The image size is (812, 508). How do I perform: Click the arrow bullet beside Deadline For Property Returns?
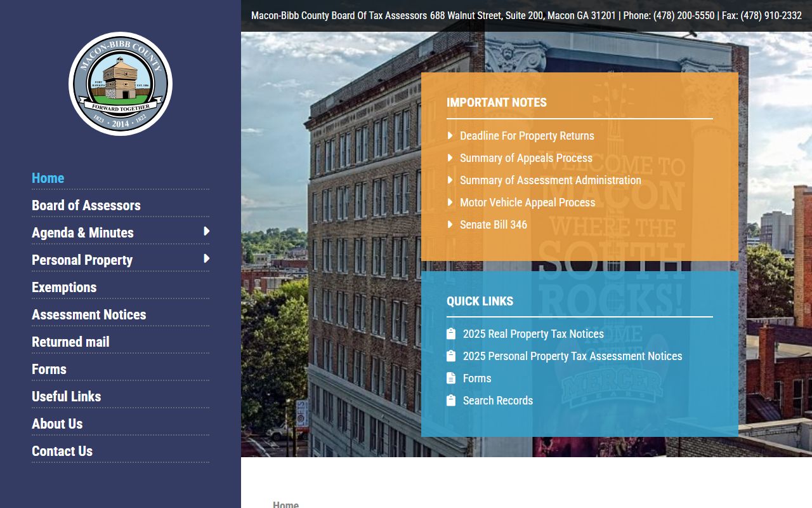[x=450, y=136]
